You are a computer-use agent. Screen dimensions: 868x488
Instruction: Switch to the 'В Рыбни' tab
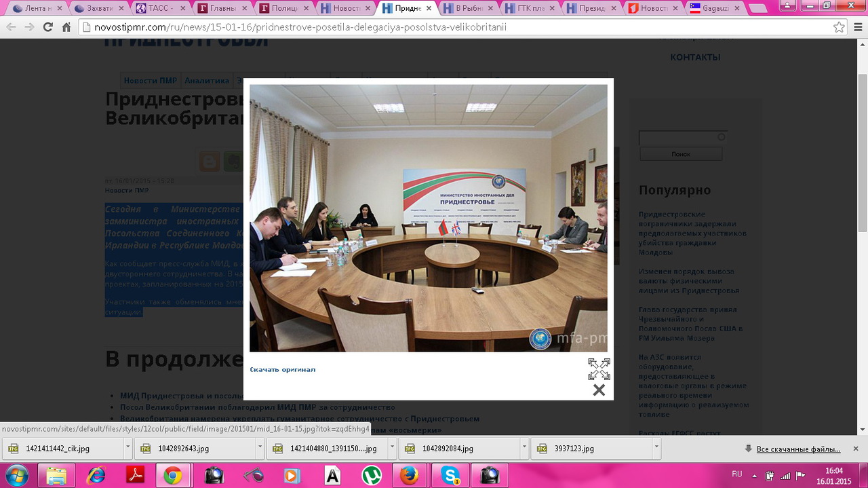point(470,8)
